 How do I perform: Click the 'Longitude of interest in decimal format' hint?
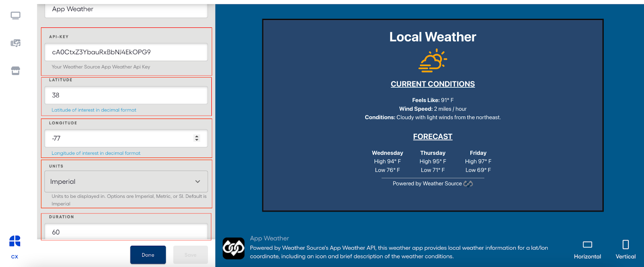pyautogui.click(x=96, y=153)
